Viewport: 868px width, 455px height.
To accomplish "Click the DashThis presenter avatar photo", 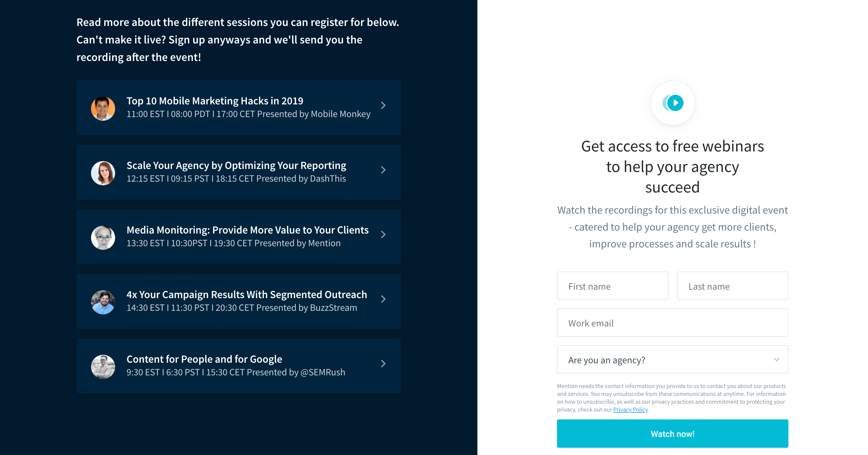I will (x=103, y=173).
